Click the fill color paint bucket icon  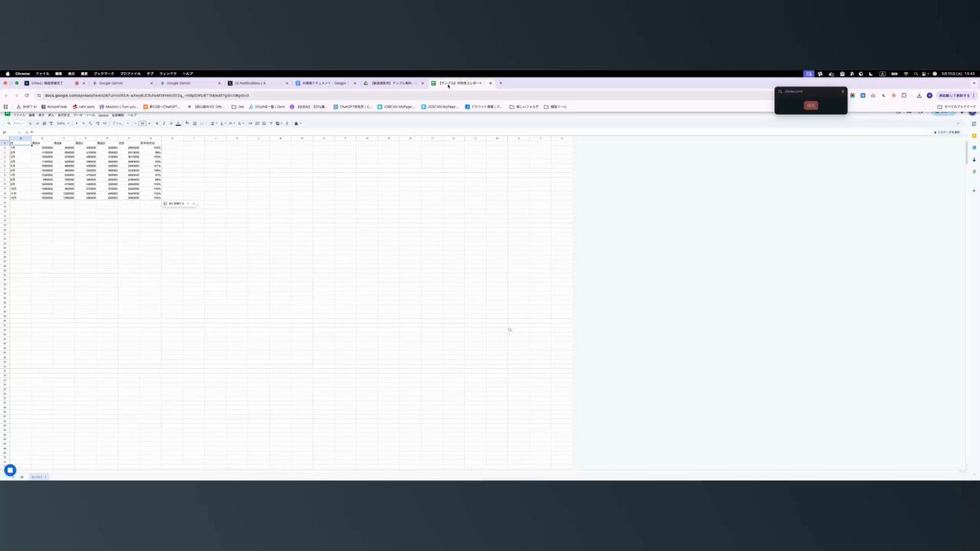187,123
